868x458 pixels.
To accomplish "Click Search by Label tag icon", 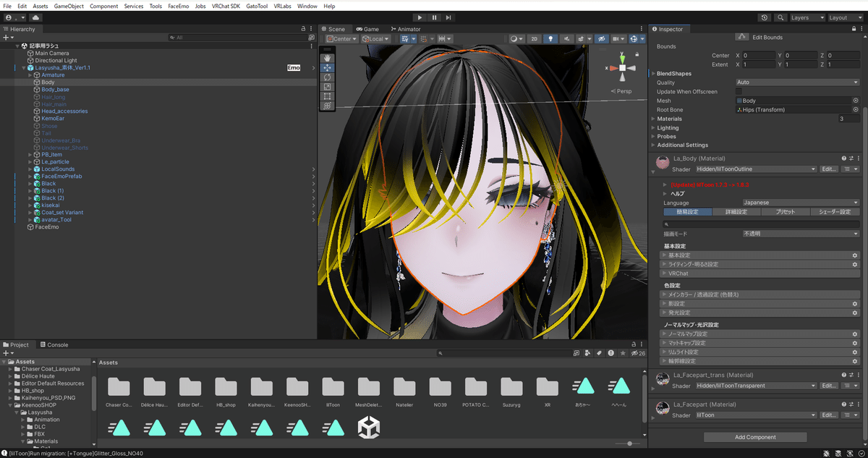I will tap(599, 353).
